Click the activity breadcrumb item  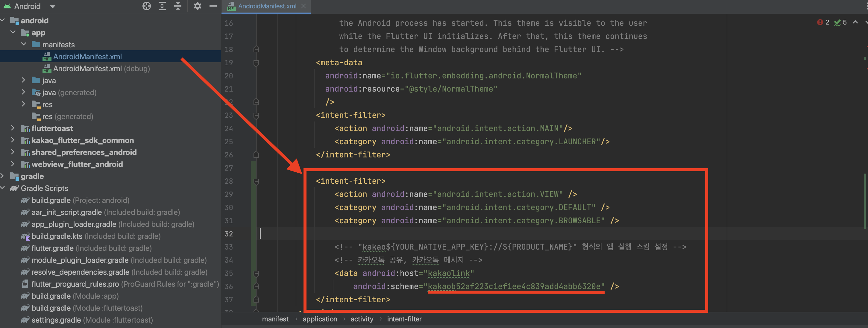(x=362, y=319)
